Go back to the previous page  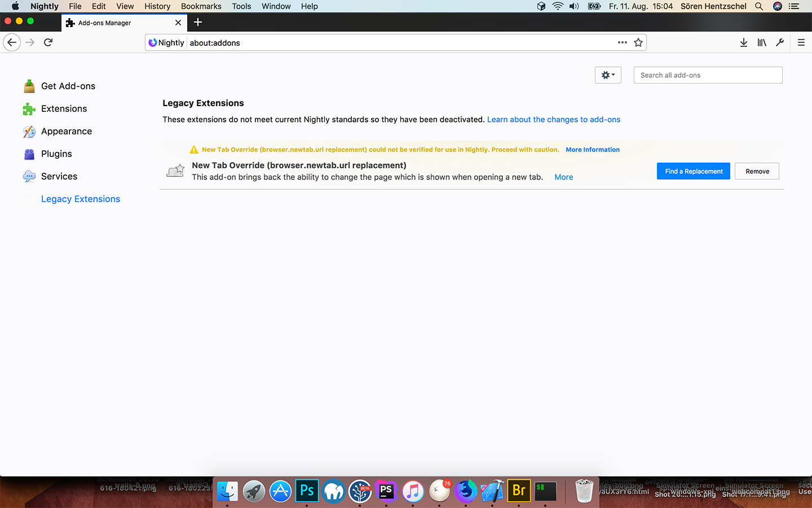[12, 42]
